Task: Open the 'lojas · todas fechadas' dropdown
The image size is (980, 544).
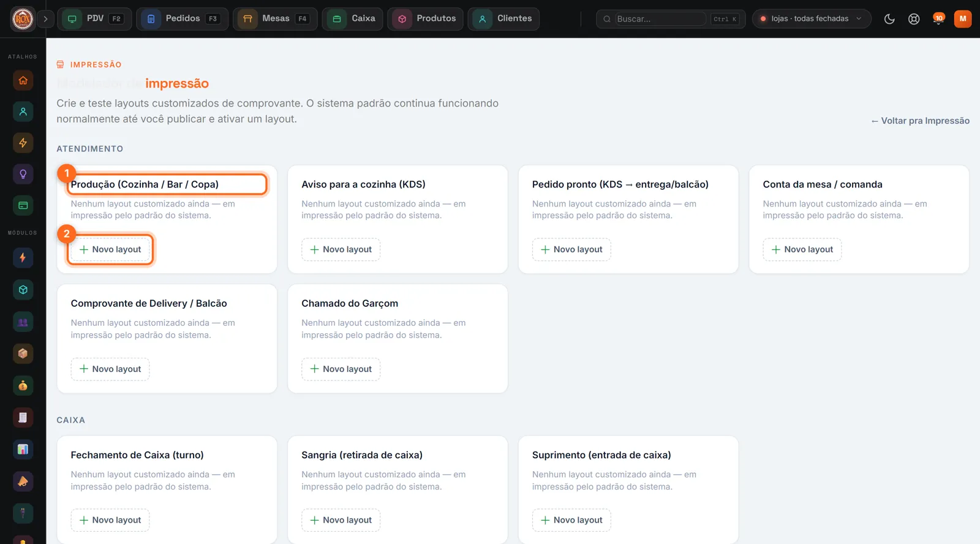Action: click(812, 19)
